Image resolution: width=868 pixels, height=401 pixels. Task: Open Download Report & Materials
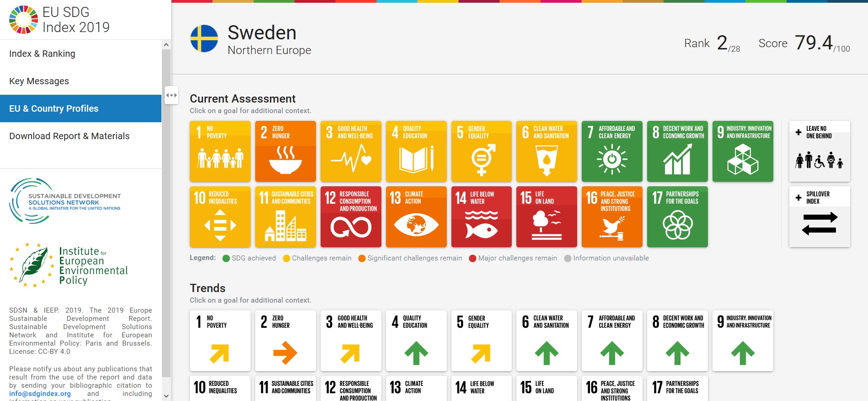click(80, 136)
